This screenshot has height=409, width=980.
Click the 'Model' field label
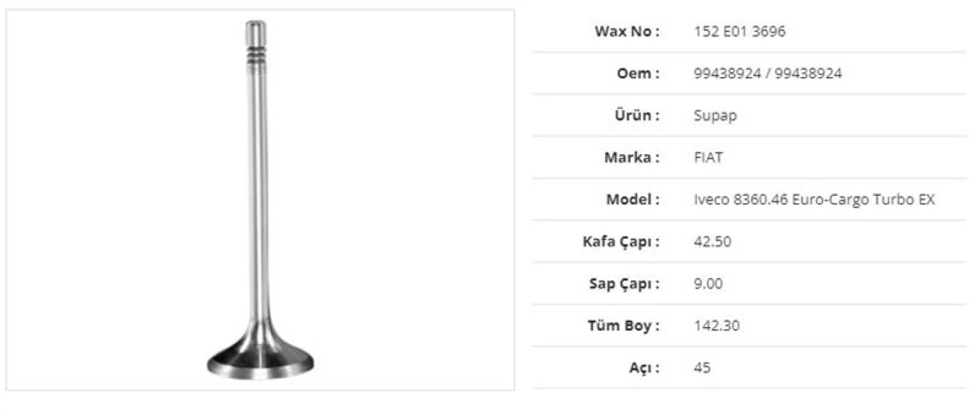point(632,200)
